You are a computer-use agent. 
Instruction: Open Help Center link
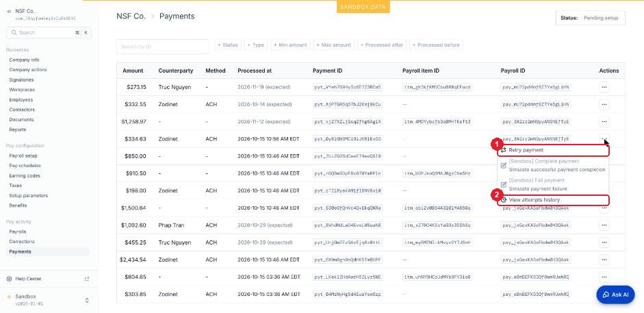coord(28,279)
